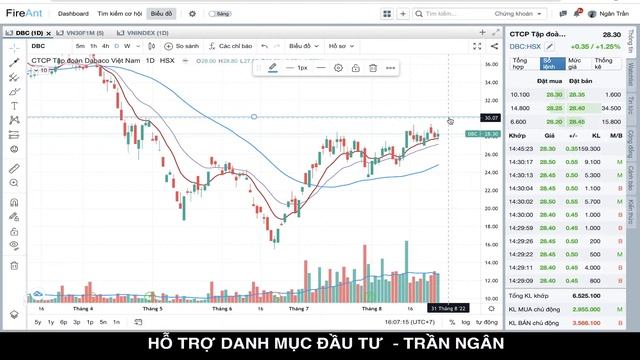Toggle lock all drawings
Image resolution: width=640 pixels, height=360 pixels.
(14, 231)
